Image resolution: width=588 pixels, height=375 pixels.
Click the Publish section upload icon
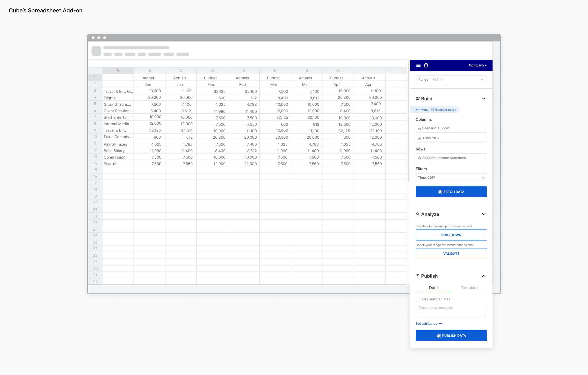(418, 276)
